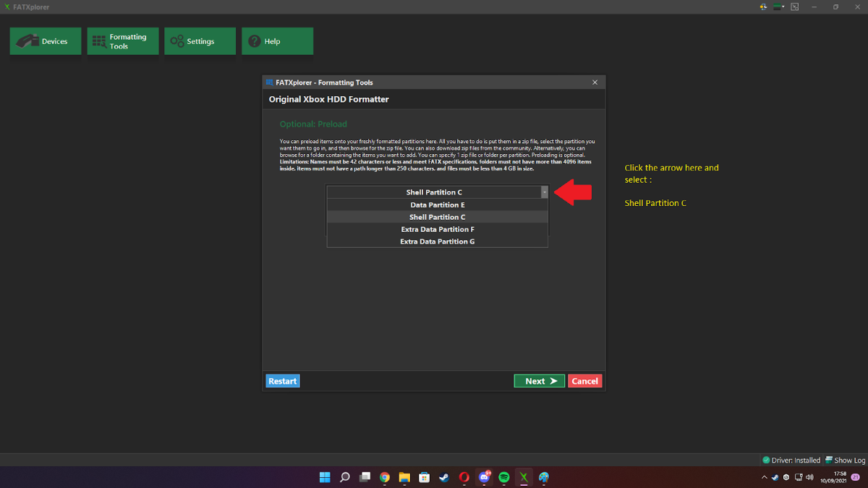
Task: Click Next to continue formatting
Action: coord(540,381)
